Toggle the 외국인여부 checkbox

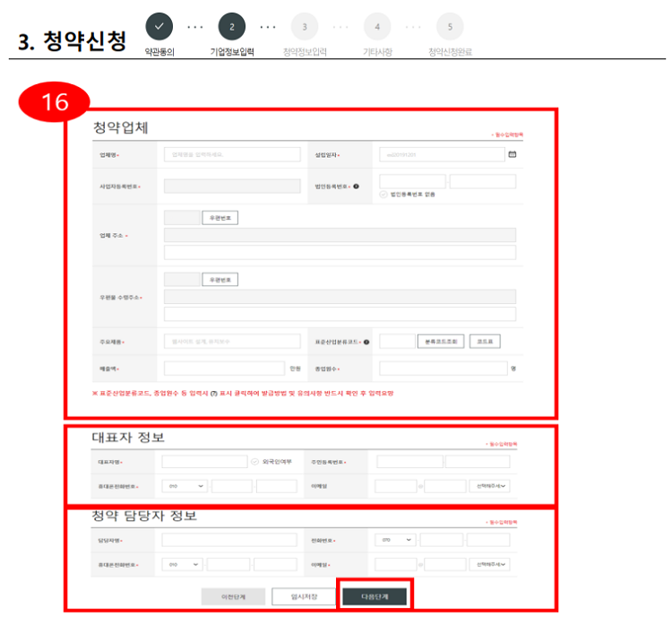254,462
